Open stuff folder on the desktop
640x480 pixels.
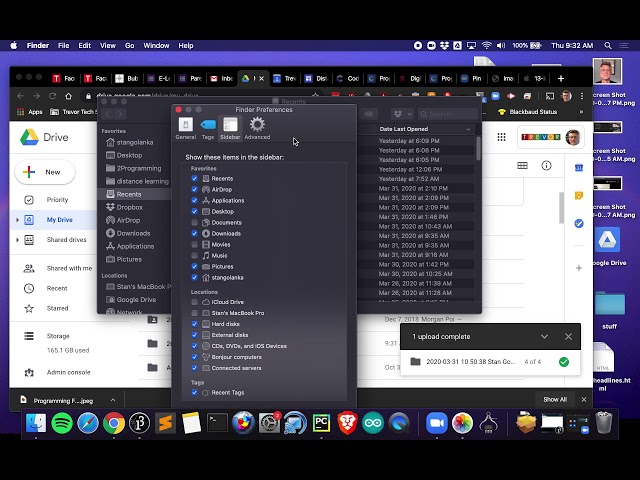pyautogui.click(x=609, y=304)
